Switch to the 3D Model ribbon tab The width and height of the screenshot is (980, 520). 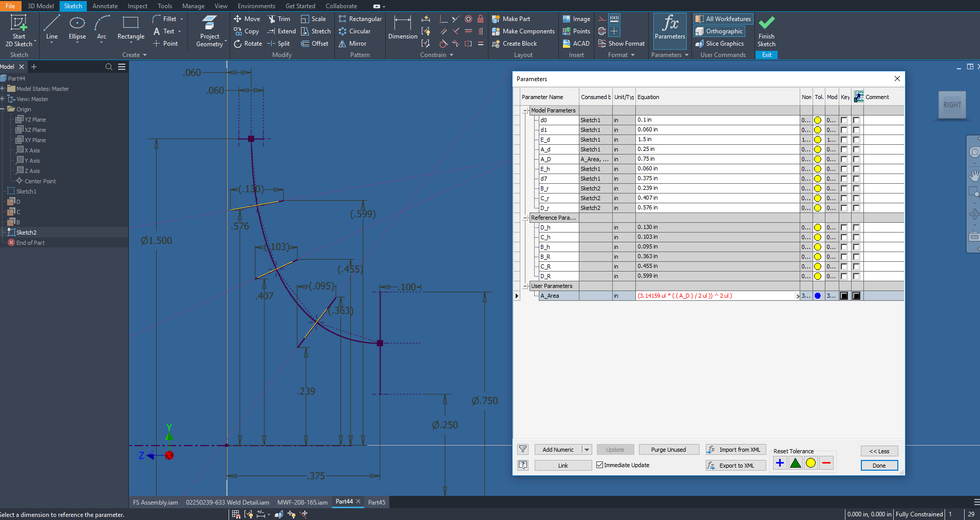click(x=41, y=6)
